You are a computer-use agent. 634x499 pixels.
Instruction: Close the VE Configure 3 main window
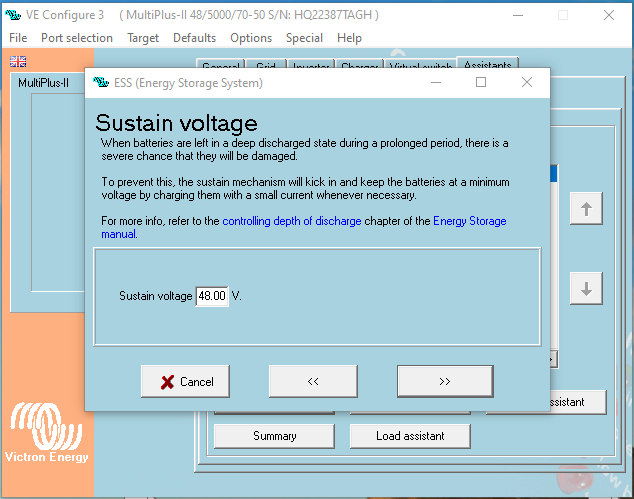click(609, 15)
